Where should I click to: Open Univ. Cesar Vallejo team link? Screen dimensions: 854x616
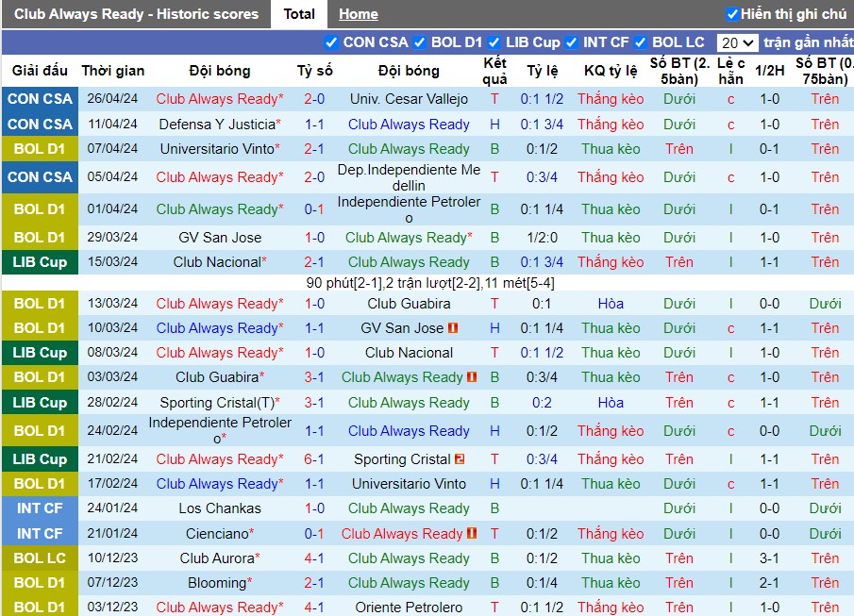pos(409,99)
